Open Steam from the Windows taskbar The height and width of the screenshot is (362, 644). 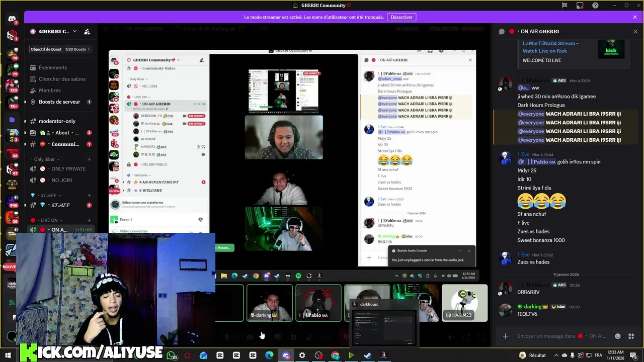[x=368, y=355]
